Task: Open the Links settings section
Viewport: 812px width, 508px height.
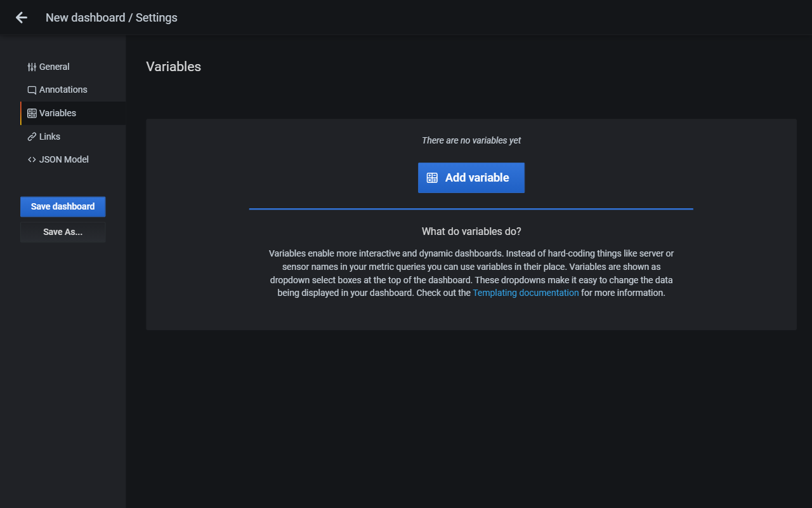Action: click(49, 136)
